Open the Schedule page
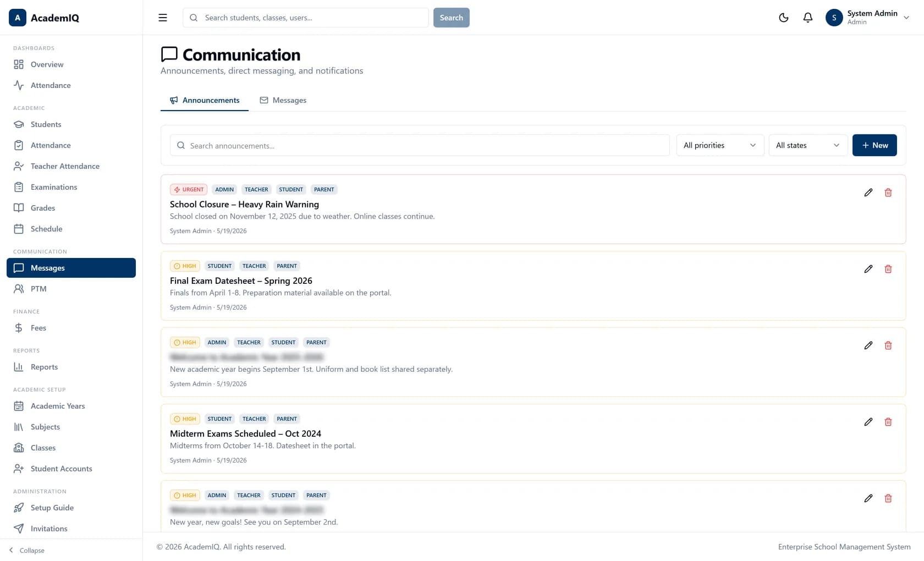924x561 pixels. tap(71, 229)
